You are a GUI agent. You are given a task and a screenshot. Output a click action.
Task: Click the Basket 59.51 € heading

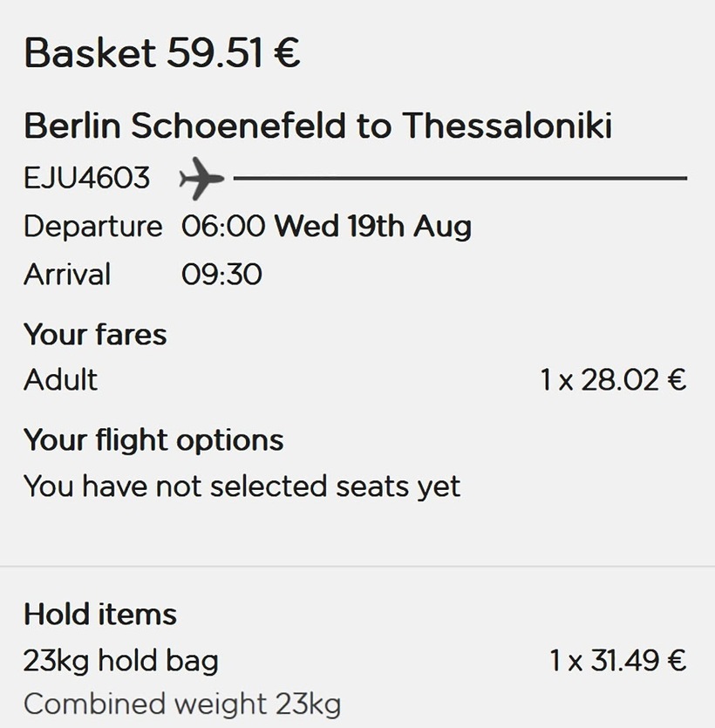pyautogui.click(x=162, y=53)
